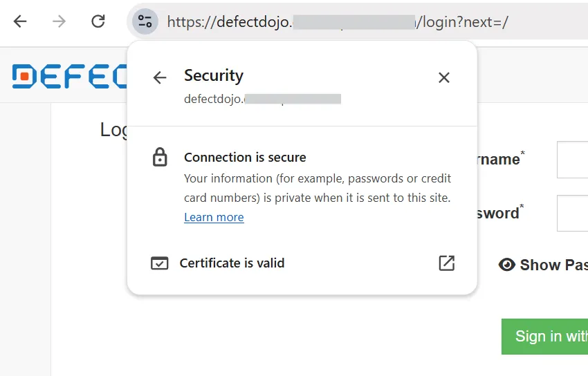Image resolution: width=588 pixels, height=376 pixels.
Task: Open the Learn more link
Action: [x=214, y=217]
